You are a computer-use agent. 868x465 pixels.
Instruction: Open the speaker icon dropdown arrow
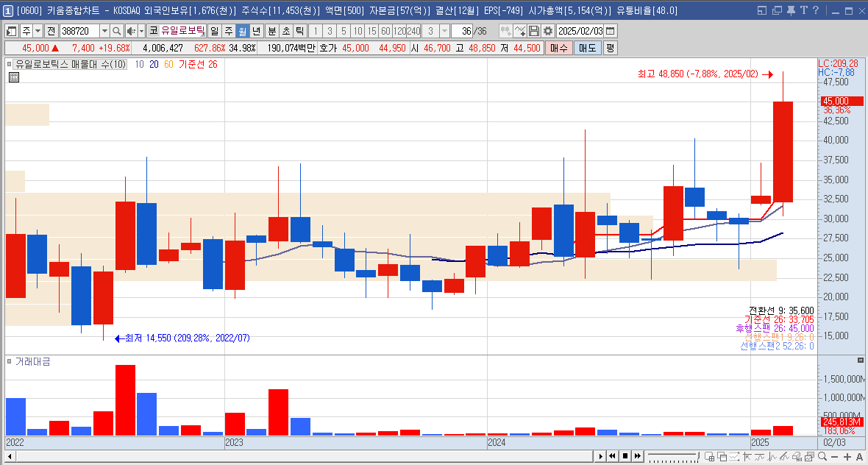pos(141,31)
